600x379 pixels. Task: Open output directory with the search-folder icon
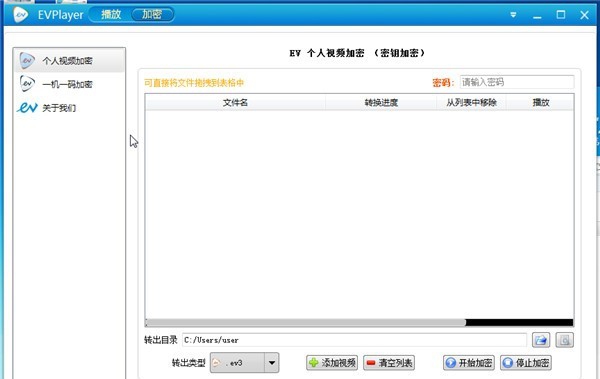click(x=565, y=340)
